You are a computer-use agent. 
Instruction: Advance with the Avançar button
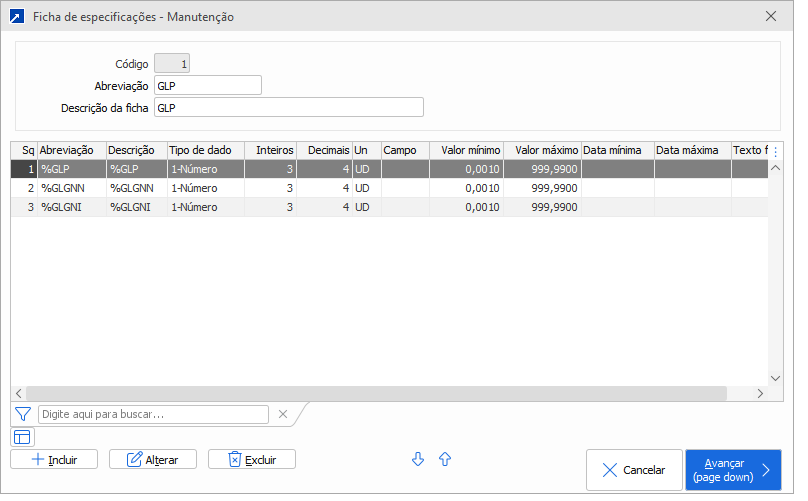pyautogui.click(x=733, y=470)
